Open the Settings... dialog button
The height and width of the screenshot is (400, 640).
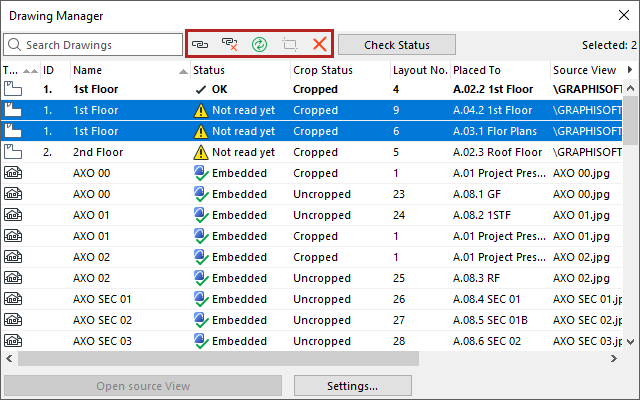(x=354, y=386)
